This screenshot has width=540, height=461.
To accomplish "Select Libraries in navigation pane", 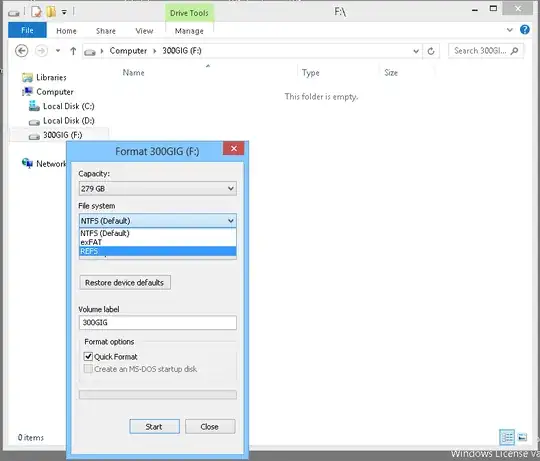I will coord(44,77).
